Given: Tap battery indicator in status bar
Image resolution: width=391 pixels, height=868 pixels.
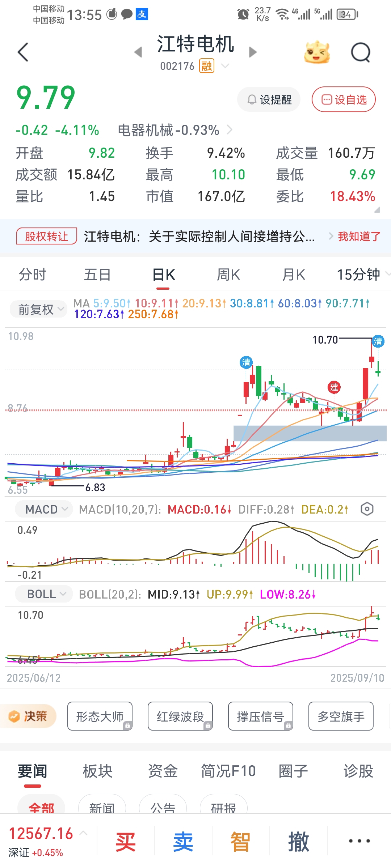Looking at the screenshot, I should (347, 14).
